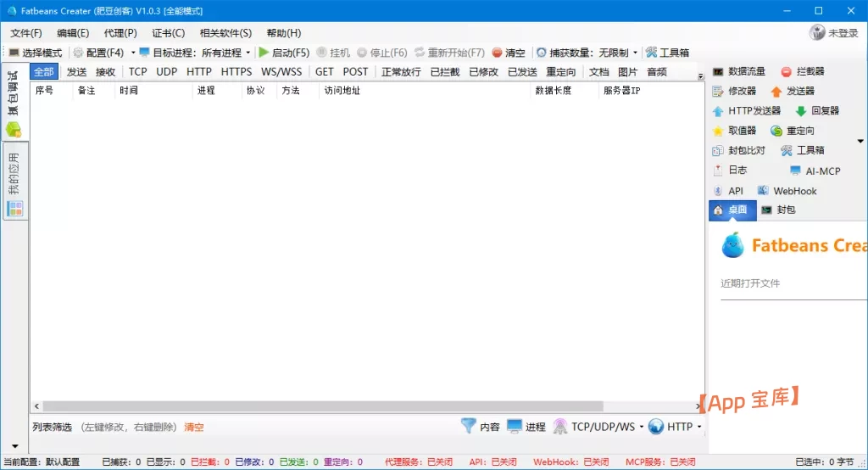Open 工具箱 in the right panel

pos(802,150)
